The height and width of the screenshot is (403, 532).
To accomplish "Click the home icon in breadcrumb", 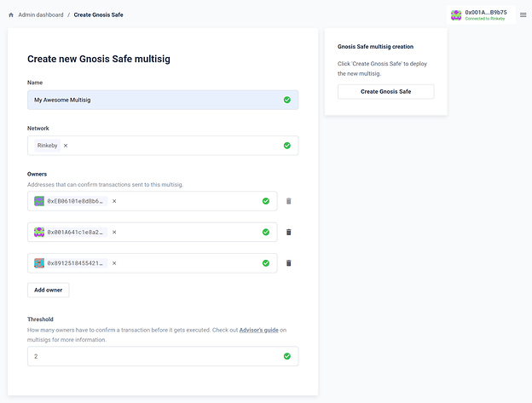I will coord(11,14).
